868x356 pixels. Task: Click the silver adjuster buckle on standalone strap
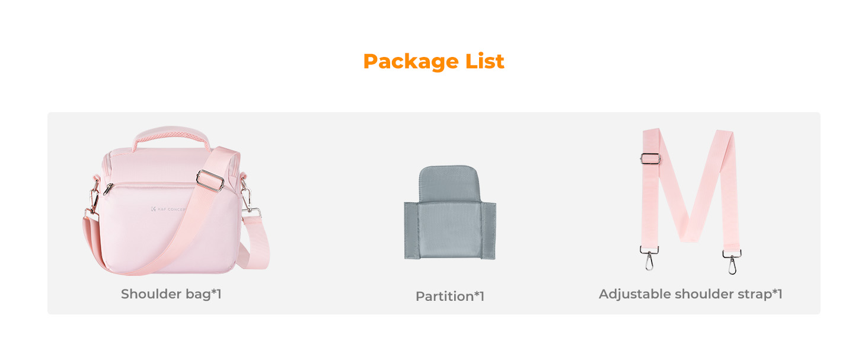[650, 159]
